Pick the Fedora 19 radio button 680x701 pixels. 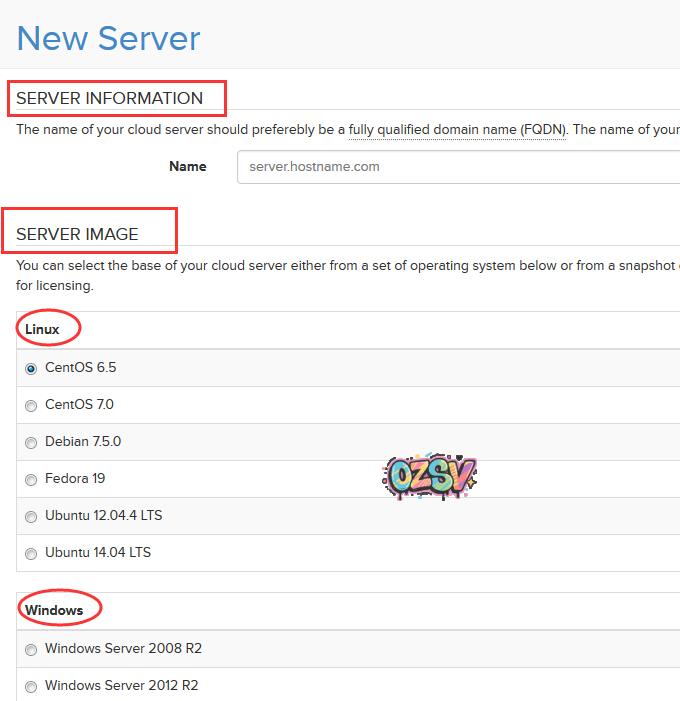pyautogui.click(x=31, y=479)
